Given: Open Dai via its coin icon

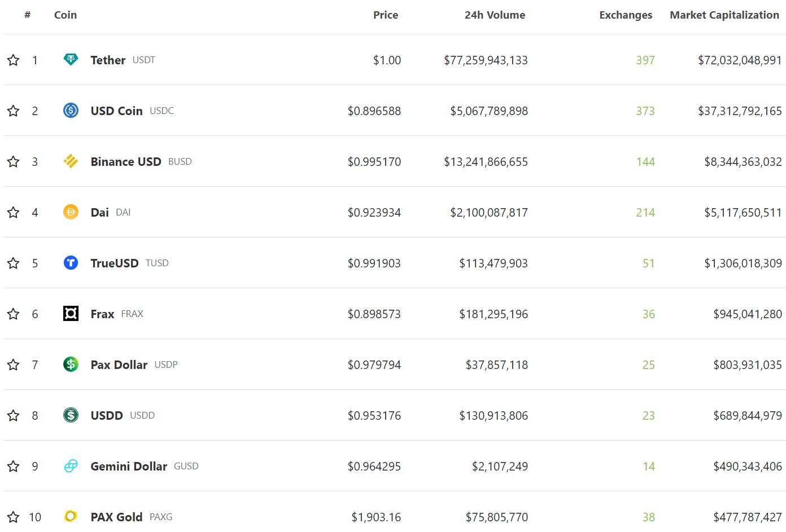Looking at the screenshot, I should 70,212.
